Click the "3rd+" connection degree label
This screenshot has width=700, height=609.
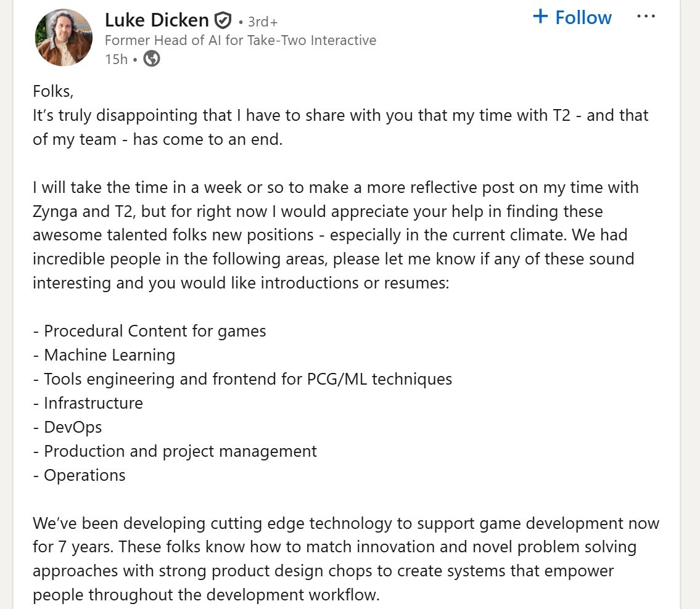click(263, 22)
